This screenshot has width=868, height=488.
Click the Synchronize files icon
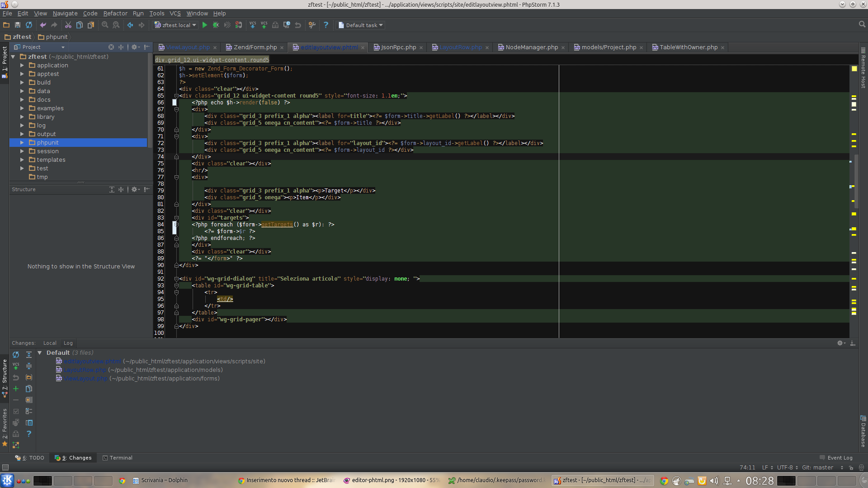29,25
